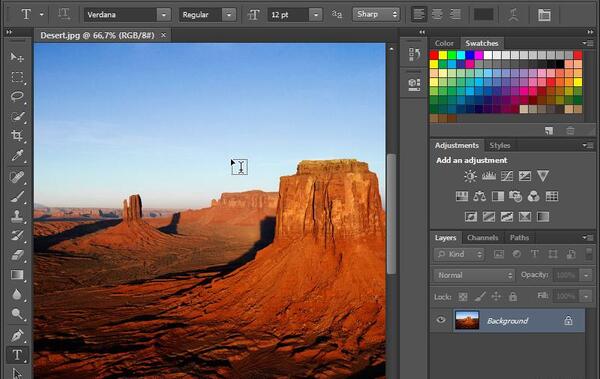Select the History Brush tool
This screenshot has width=600, height=379.
point(17,235)
